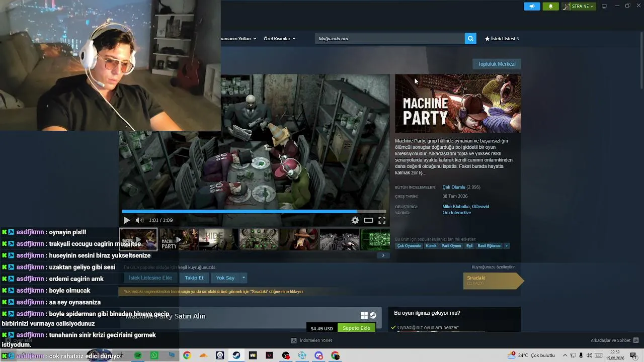Expand the Özel Kısımlar menu
The image size is (644, 362).
280,39
